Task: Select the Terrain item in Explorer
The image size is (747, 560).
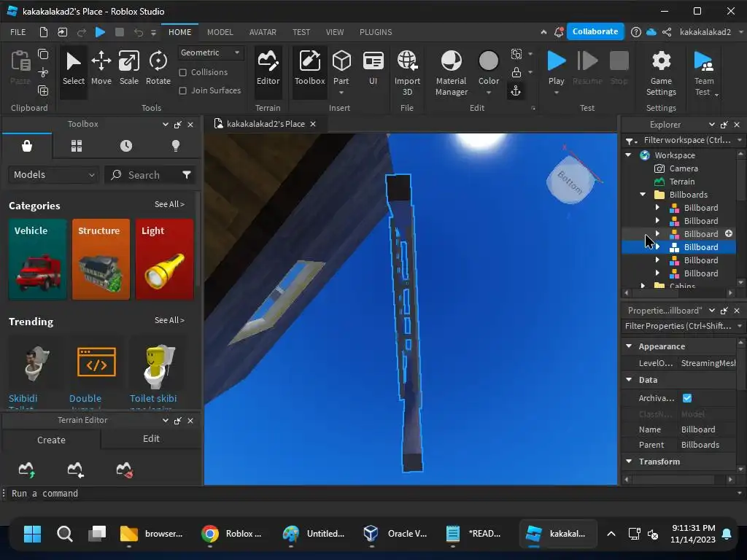Action: pos(682,182)
